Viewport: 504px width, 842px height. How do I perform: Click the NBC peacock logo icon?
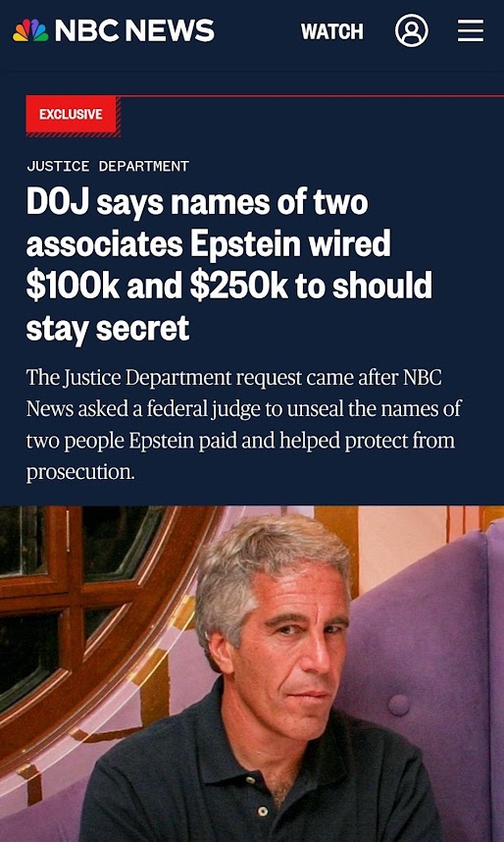(x=30, y=30)
